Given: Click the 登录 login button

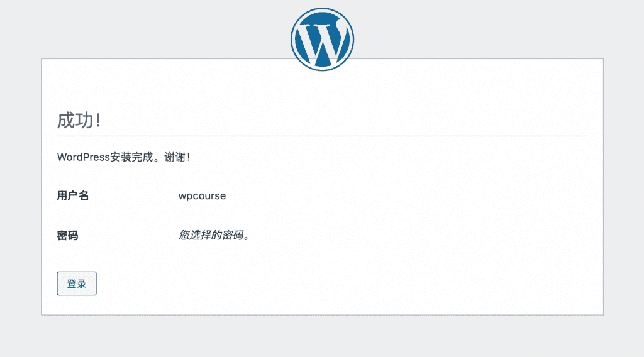Looking at the screenshot, I should click(x=77, y=283).
